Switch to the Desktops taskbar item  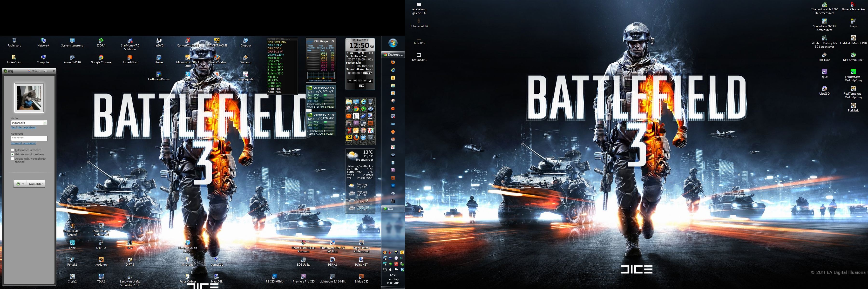tap(393, 54)
